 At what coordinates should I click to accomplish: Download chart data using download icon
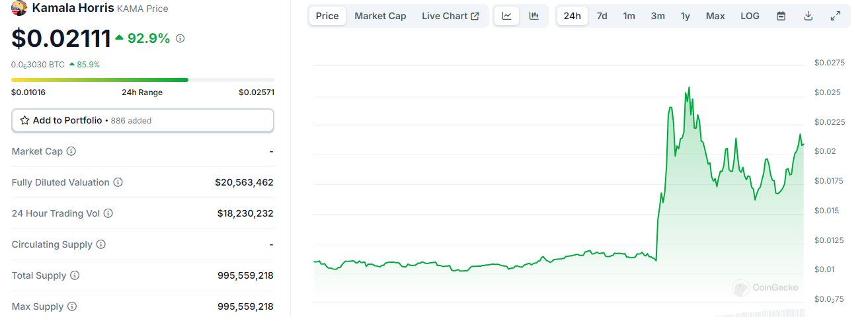808,16
